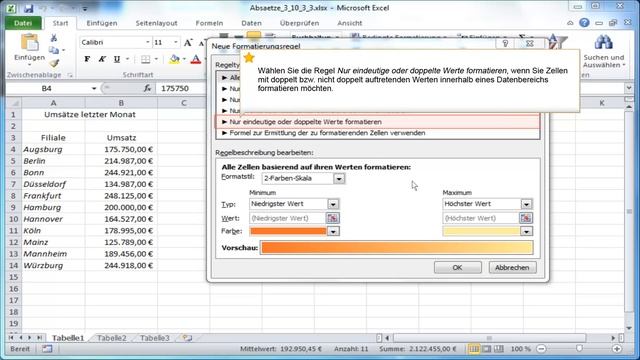The image size is (640, 360).
Task: Click the insert new worksheet tab icon
Action: point(187,338)
